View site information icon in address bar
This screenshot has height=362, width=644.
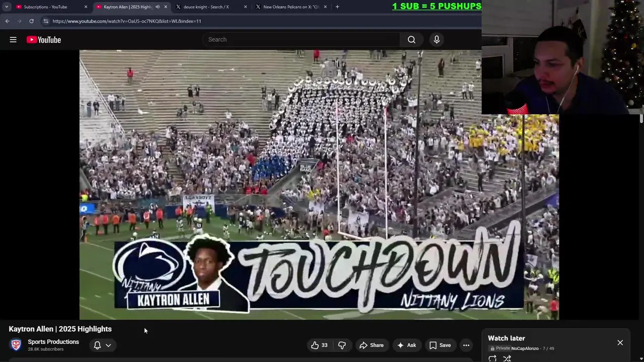pyautogui.click(x=46, y=21)
